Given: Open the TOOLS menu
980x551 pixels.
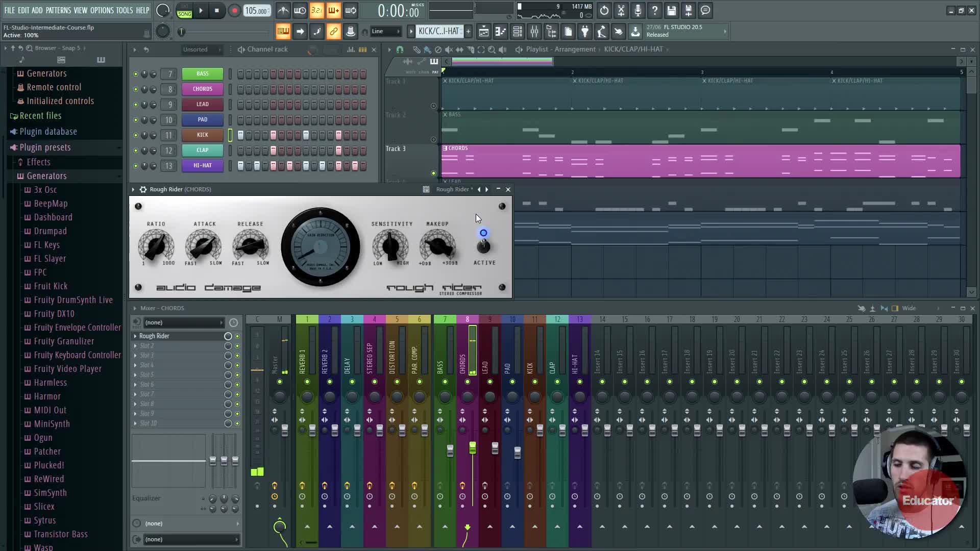Looking at the screenshot, I should pyautogui.click(x=124, y=10).
